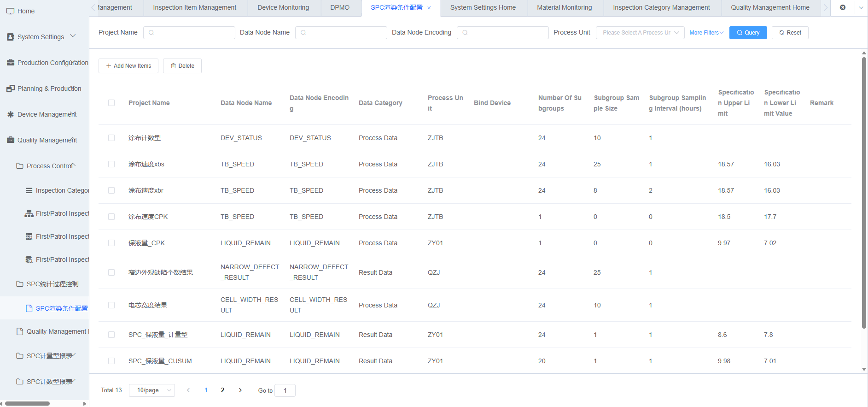Go to next page arrow in pagination
The height and width of the screenshot is (407, 868).
coord(240,390)
